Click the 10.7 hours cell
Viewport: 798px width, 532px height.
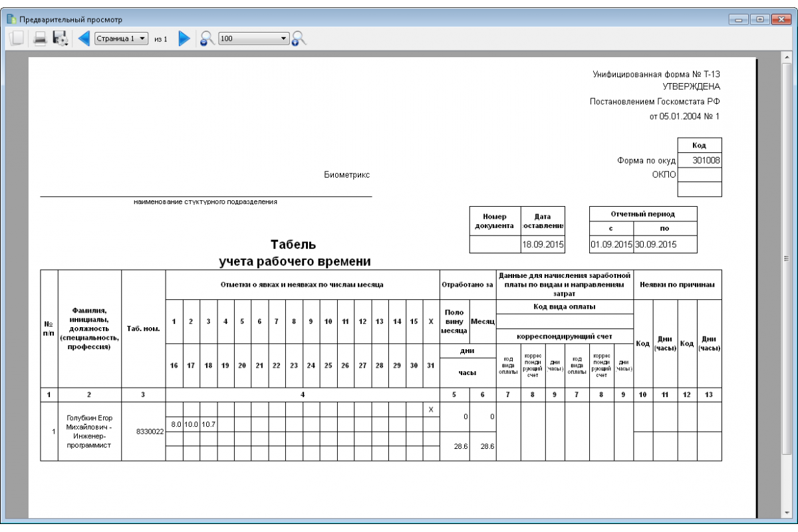point(209,424)
